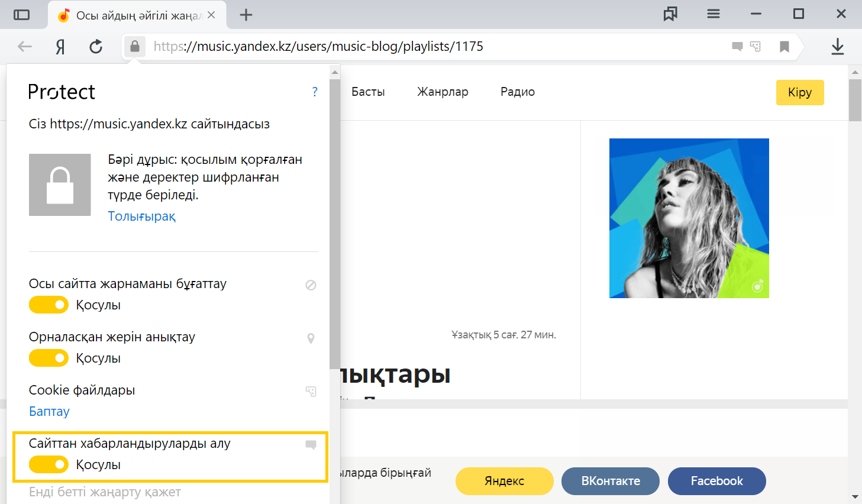Click the page scrollbar down arrow
The width and height of the screenshot is (862, 504).
pos(855,497)
